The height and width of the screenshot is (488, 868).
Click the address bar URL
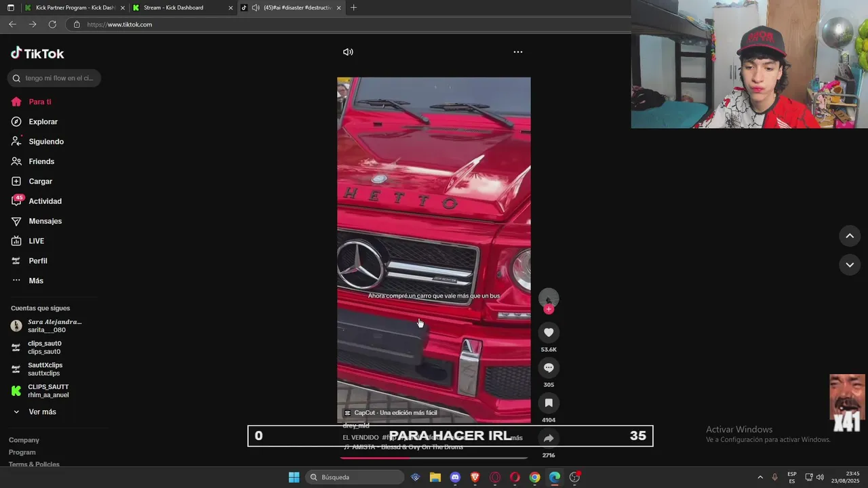click(119, 24)
